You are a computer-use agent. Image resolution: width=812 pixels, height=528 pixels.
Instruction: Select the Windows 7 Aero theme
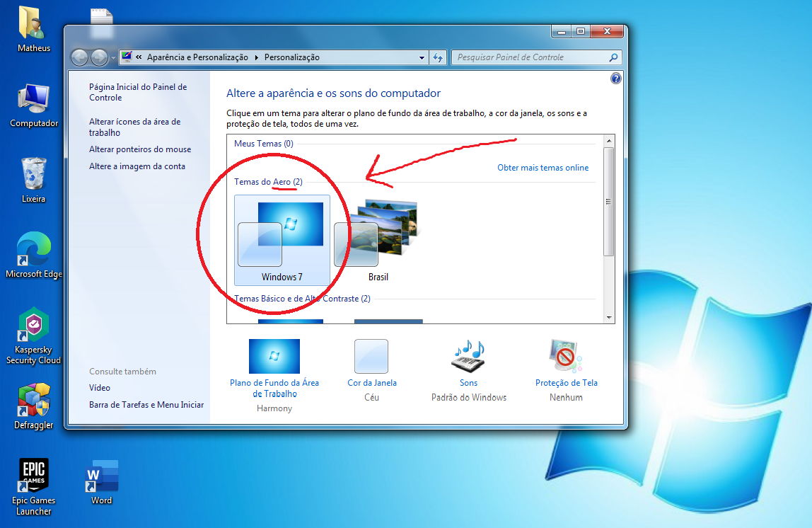point(282,241)
